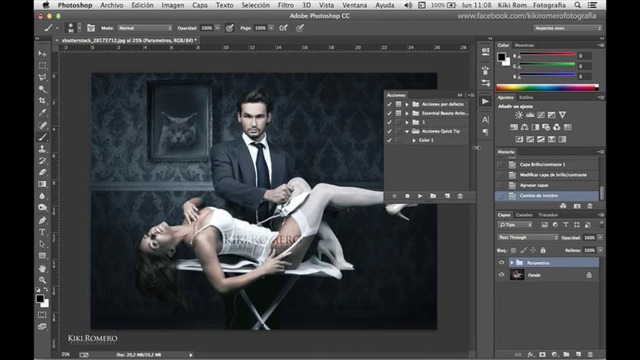
Task: Select the Crop tool
Action: (42, 101)
